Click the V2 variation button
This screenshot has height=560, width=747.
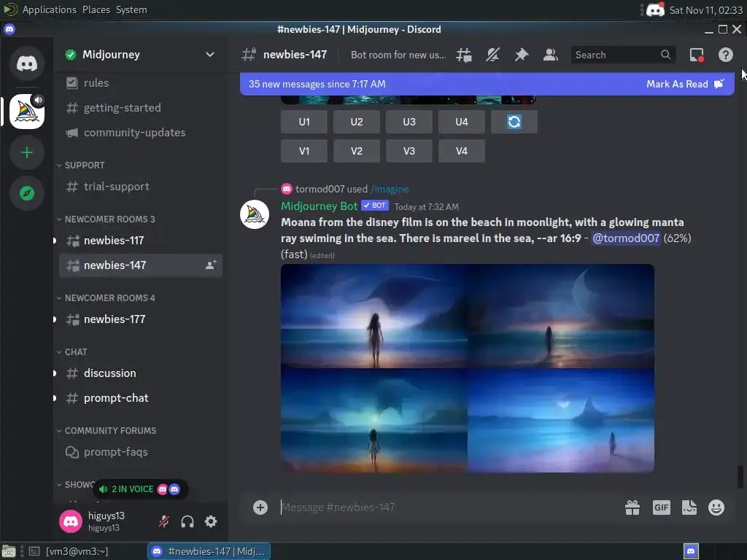coord(356,151)
